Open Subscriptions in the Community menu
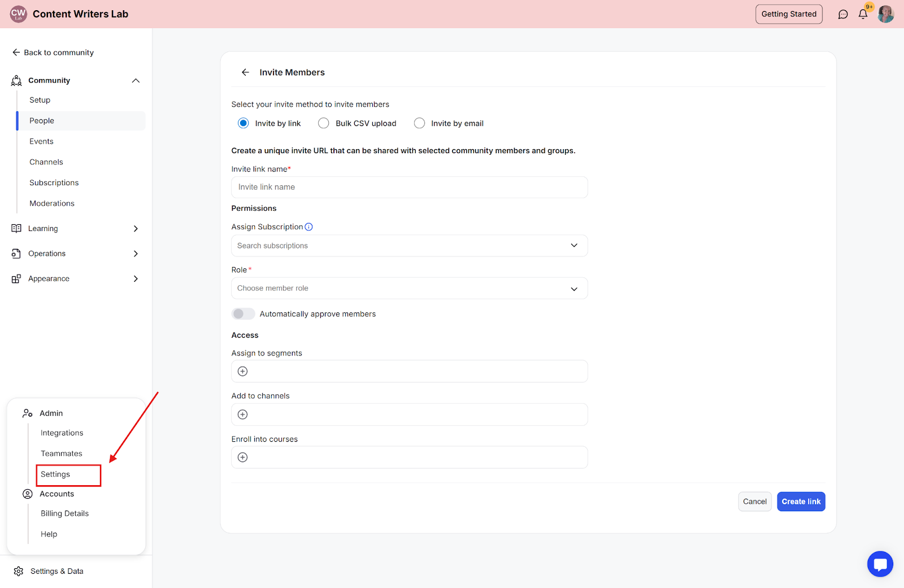This screenshot has width=904, height=588. (x=81, y=183)
